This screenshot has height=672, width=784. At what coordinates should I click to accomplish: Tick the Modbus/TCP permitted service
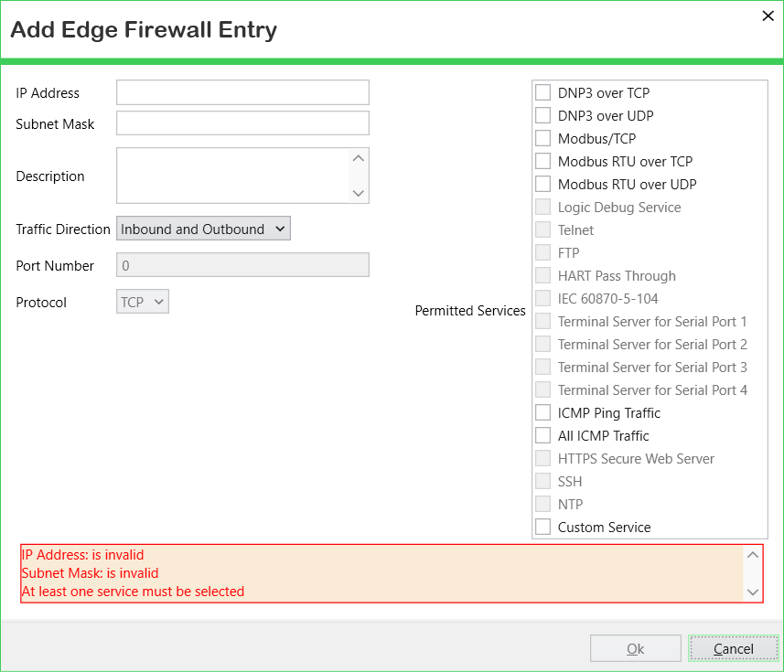pos(543,139)
